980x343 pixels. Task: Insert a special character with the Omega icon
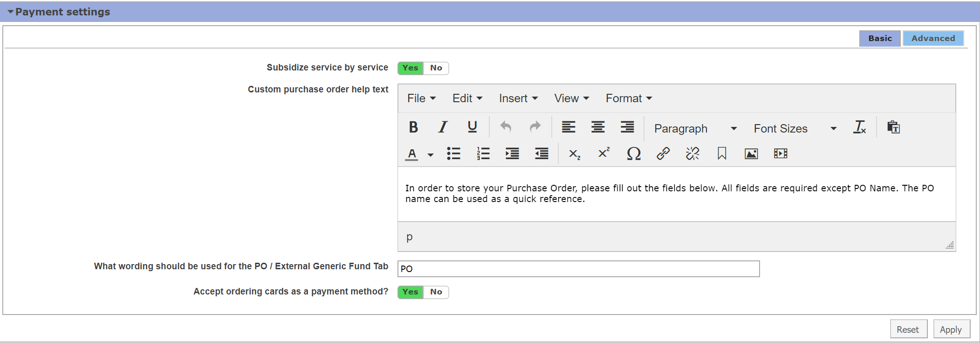(633, 154)
